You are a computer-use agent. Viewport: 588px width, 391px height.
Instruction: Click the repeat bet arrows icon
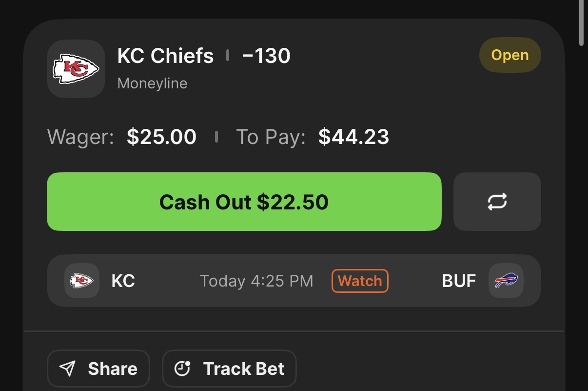pos(497,202)
